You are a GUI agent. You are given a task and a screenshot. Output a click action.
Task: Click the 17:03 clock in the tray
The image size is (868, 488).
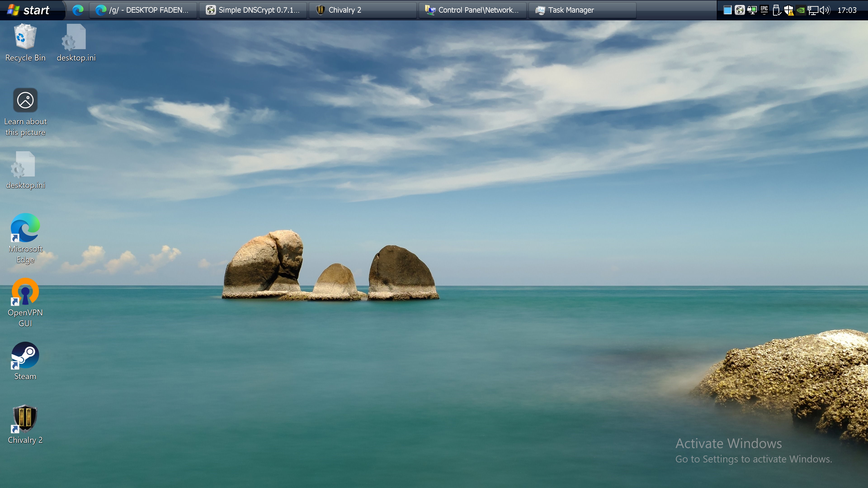point(847,10)
